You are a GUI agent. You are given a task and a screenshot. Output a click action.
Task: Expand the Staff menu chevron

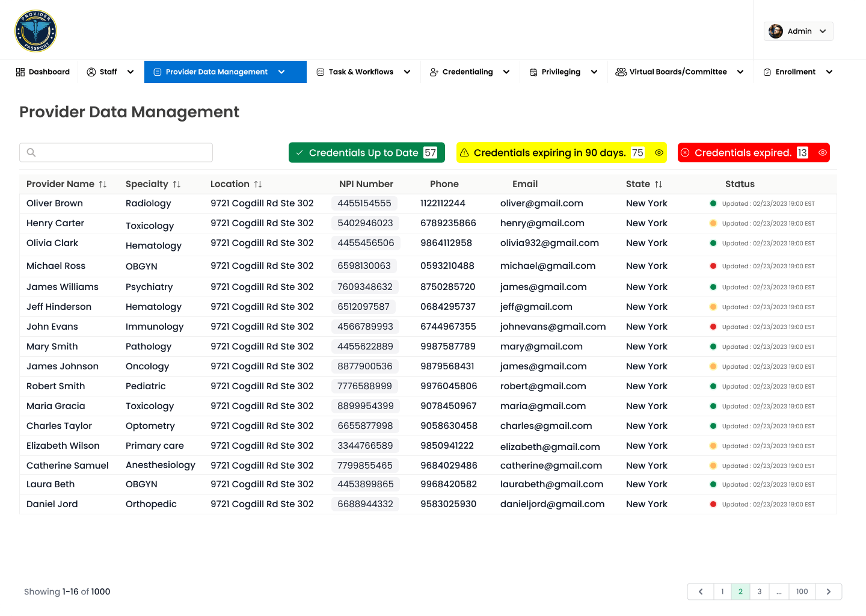(x=131, y=72)
